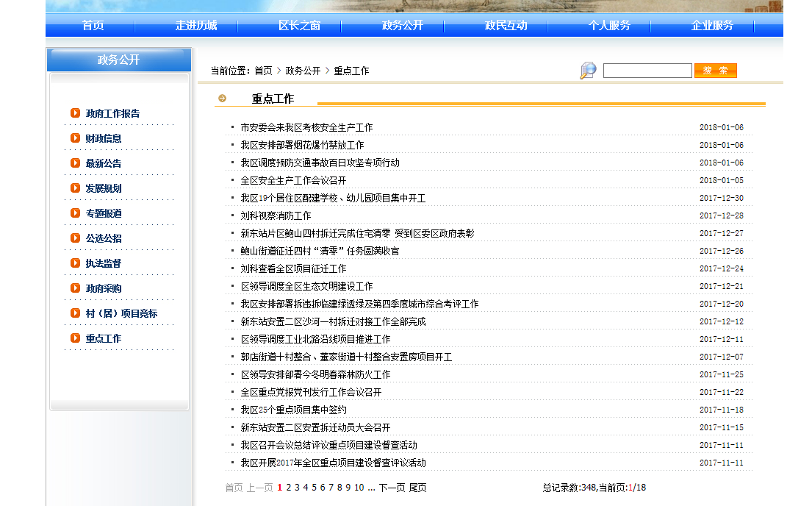Click orange arrow icon beside 政府采购
The width and height of the screenshot is (812, 506).
point(76,288)
